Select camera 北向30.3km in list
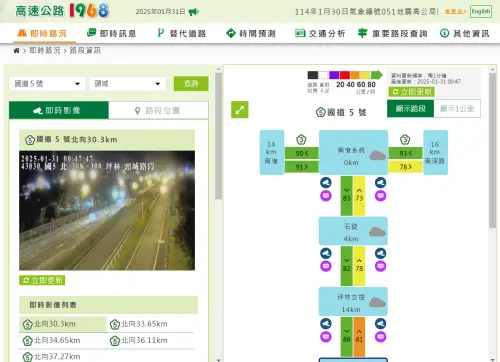Screen dimensions: 500x362 tap(63, 324)
